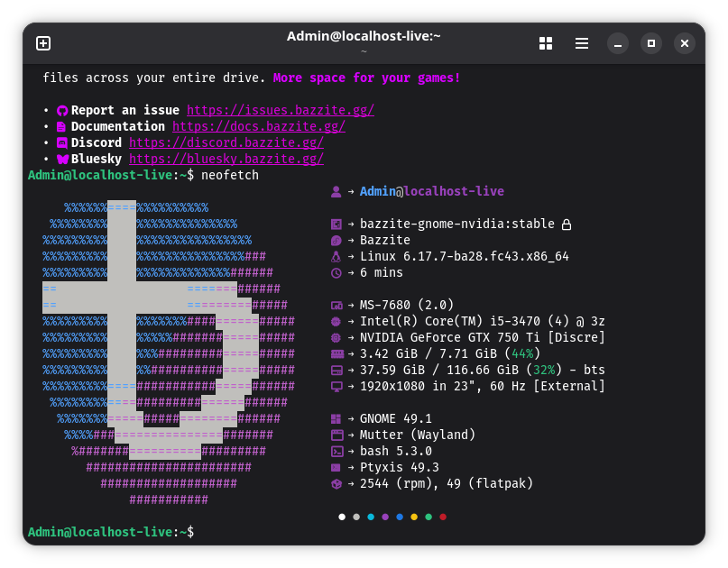This screenshot has width=728, height=568.
Task: Click the disk icon beside 37.59 GiB
Action: coord(336,371)
